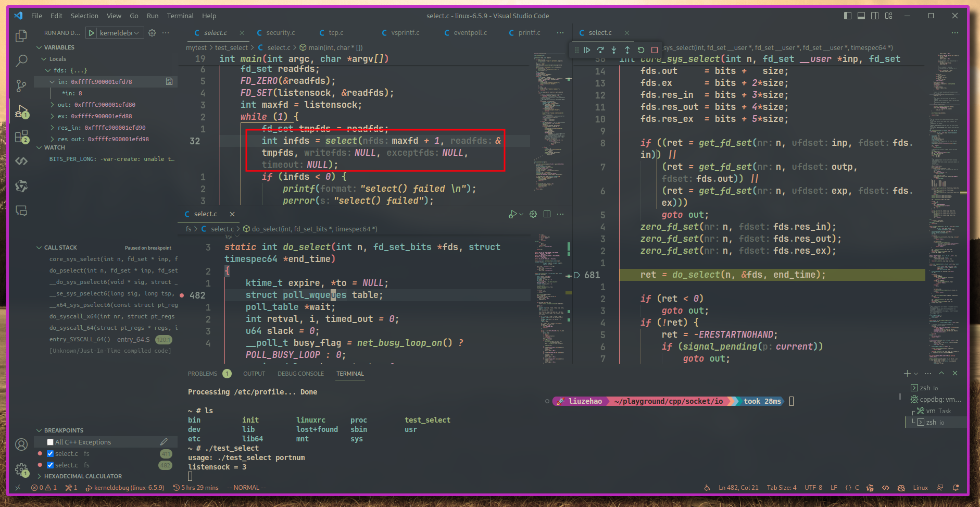Open the Extensions view
The image size is (980, 507).
[21, 137]
